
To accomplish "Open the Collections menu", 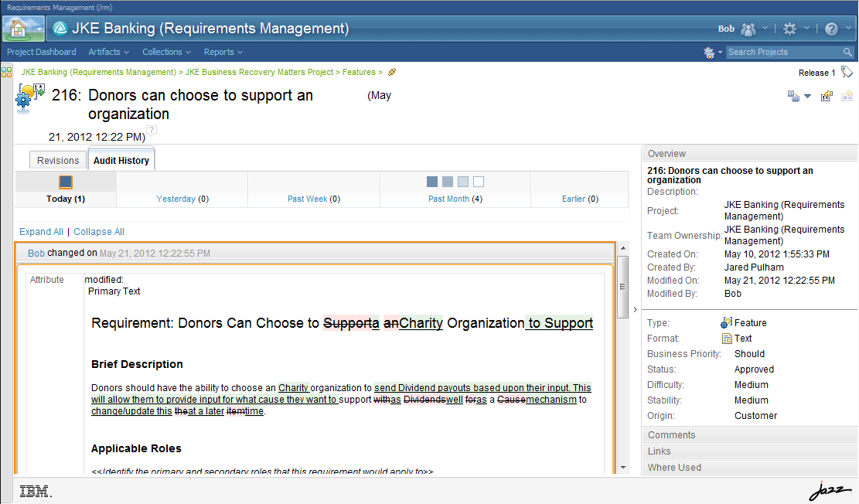I will coord(166,52).
